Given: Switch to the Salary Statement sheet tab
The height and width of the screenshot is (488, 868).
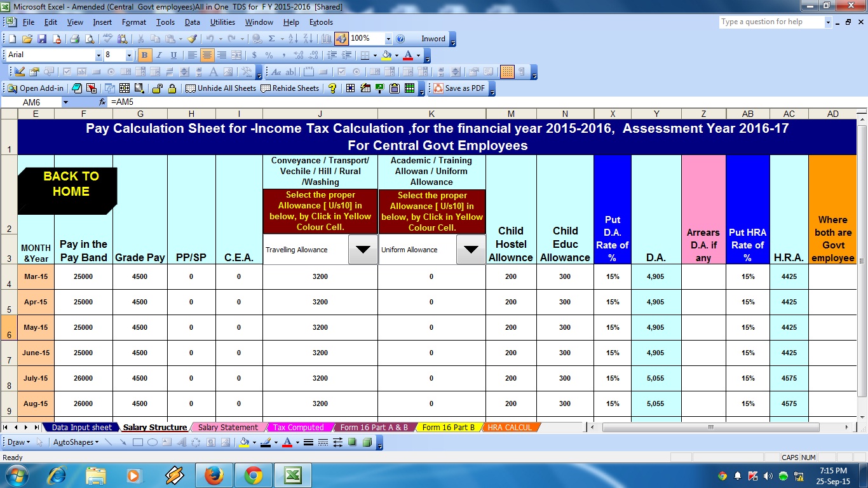Looking at the screenshot, I should (228, 428).
